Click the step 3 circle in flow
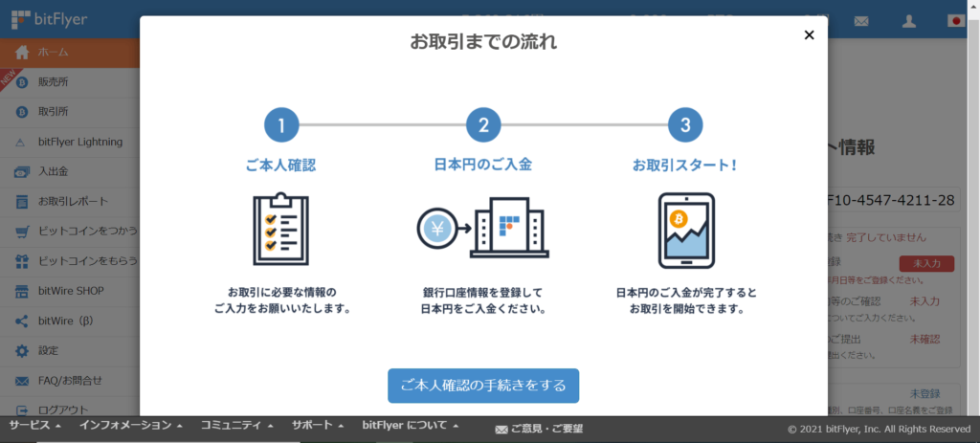The height and width of the screenshot is (443, 980). pos(685,125)
